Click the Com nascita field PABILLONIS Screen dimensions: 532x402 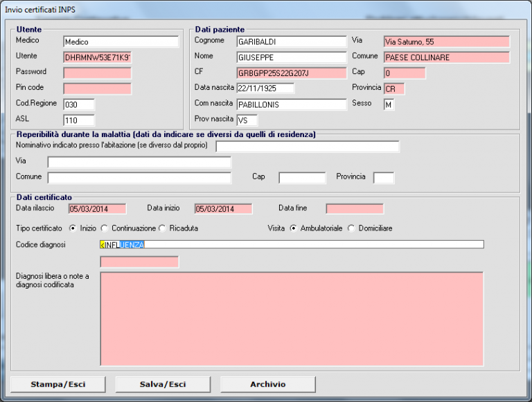(292, 104)
